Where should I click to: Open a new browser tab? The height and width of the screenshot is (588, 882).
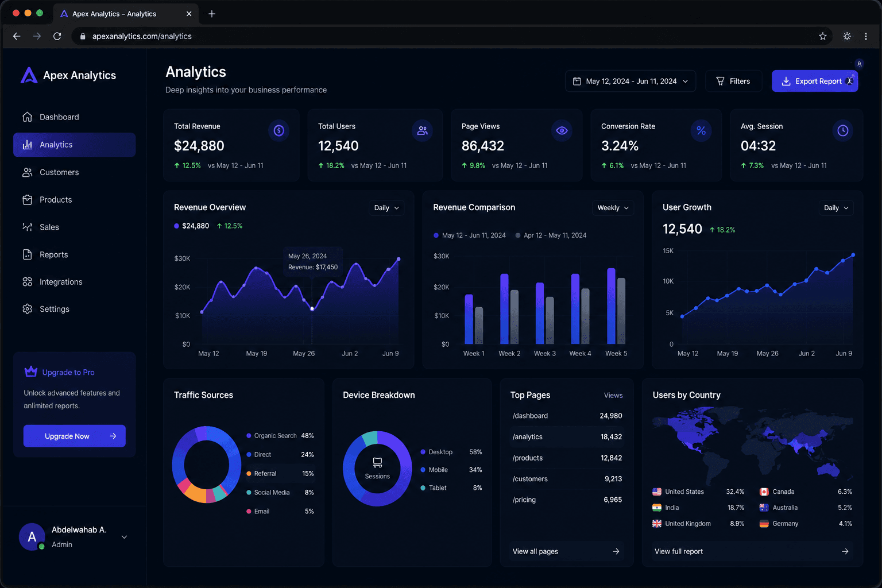pos(212,14)
